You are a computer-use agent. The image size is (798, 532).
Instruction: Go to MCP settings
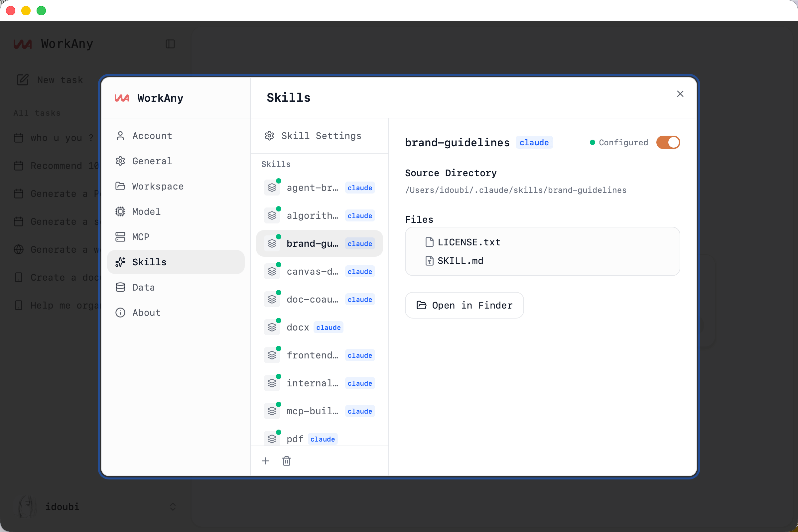(176, 237)
